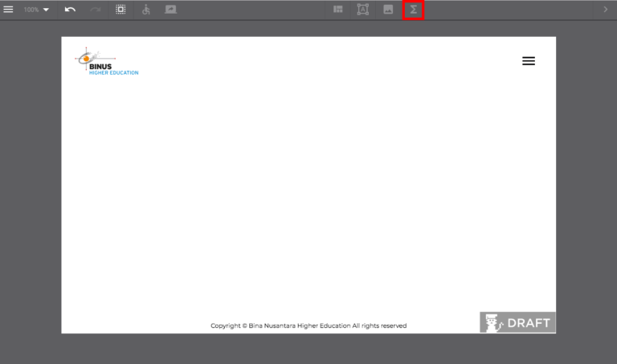Click the blue 'HIGHER EDUCATION' text
Screen dimensions: 617x364
tap(113, 73)
